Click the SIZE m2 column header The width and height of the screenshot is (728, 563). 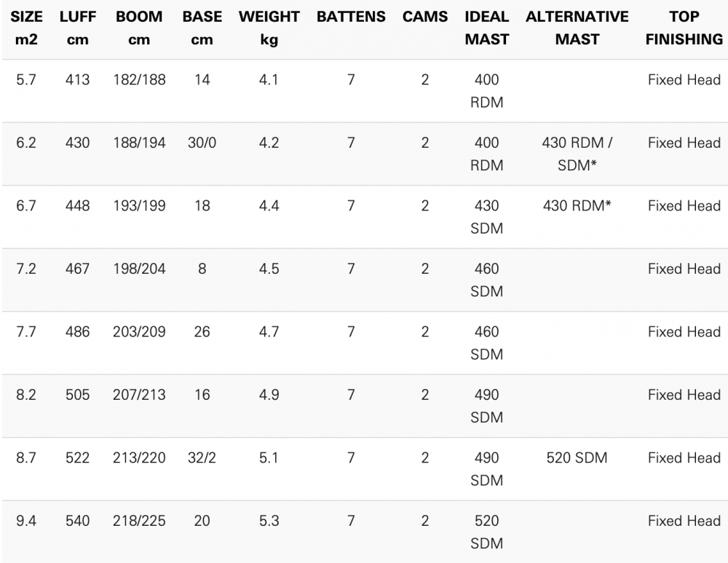[x=26, y=28]
